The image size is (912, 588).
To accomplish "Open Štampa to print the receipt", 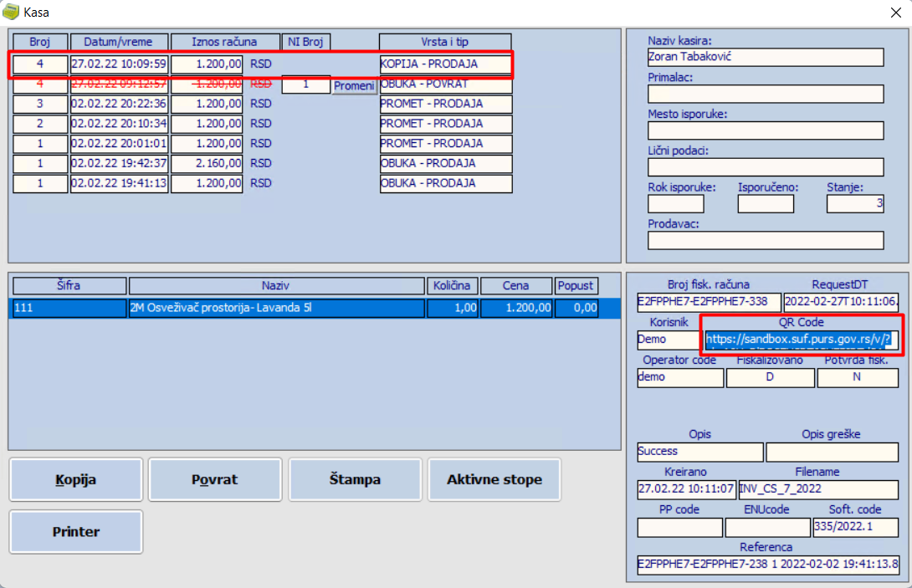I will tap(355, 480).
